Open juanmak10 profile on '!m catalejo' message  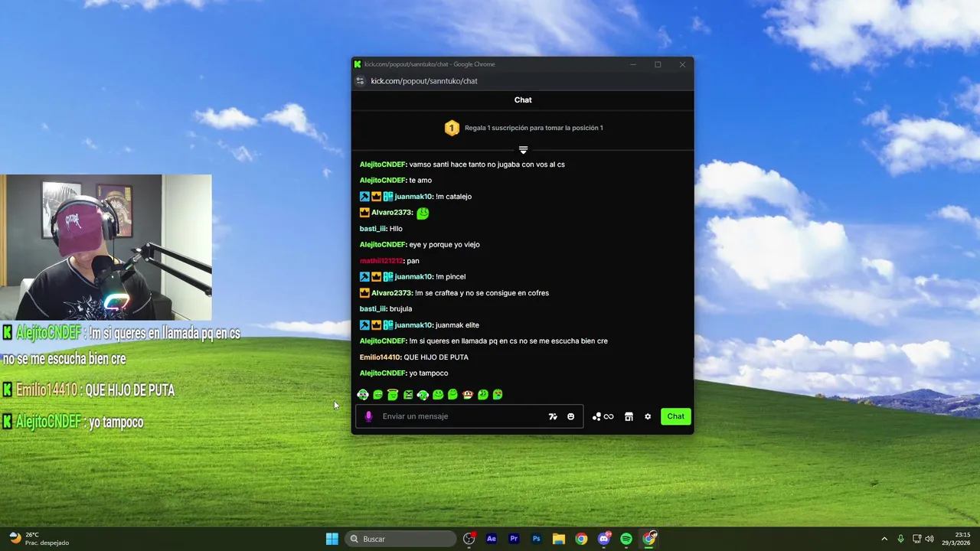coord(413,197)
